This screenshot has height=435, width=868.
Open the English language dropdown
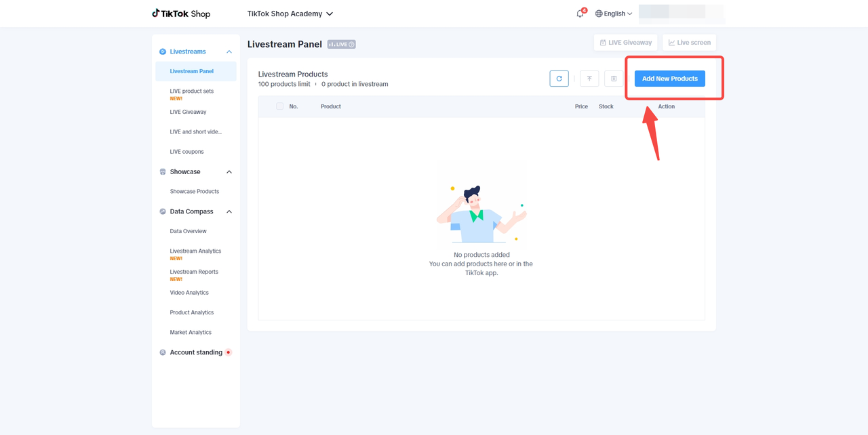(614, 14)
